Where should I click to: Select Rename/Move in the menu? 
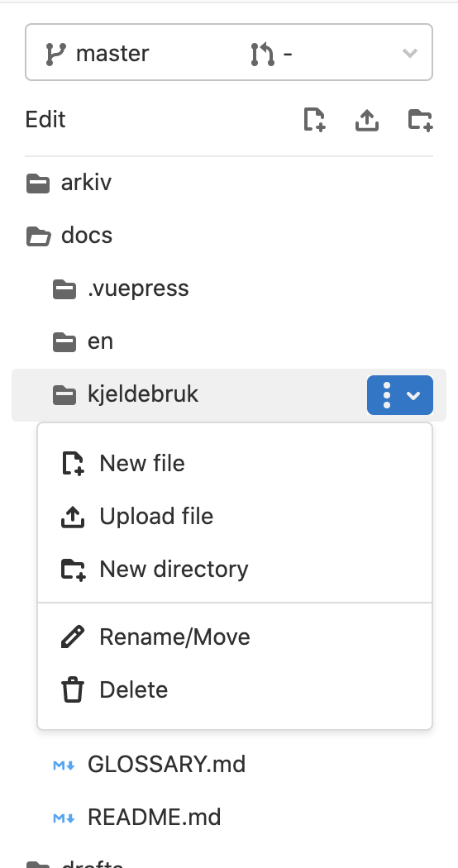pyautogui.click(x=235, y=637)
